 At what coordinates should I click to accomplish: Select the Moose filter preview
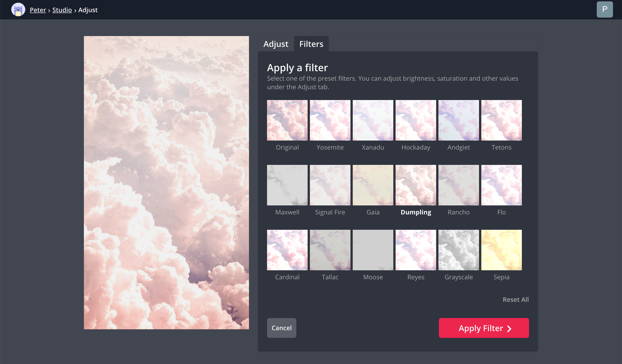coord(373,250)
